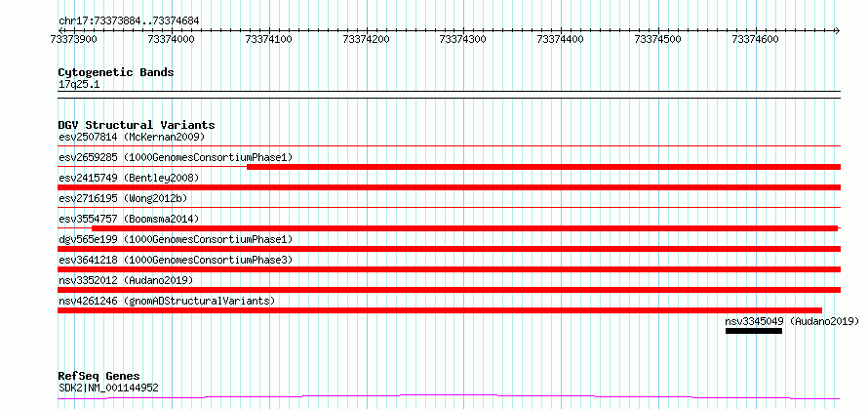Viewport: 868px width, 409px height.
Task: Click ruler position 73374200
Action: pos(367,39)
